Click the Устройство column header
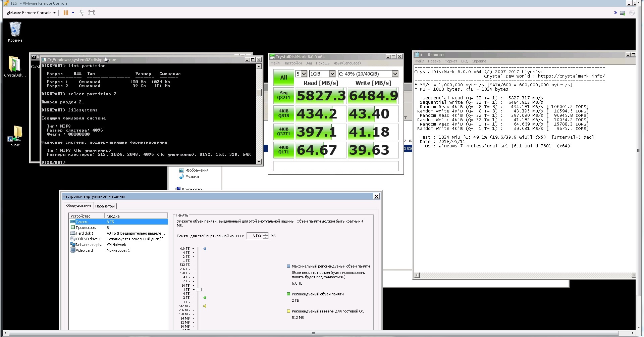The height and width of the screenshot is (337, 644). [x=87, y=216]
